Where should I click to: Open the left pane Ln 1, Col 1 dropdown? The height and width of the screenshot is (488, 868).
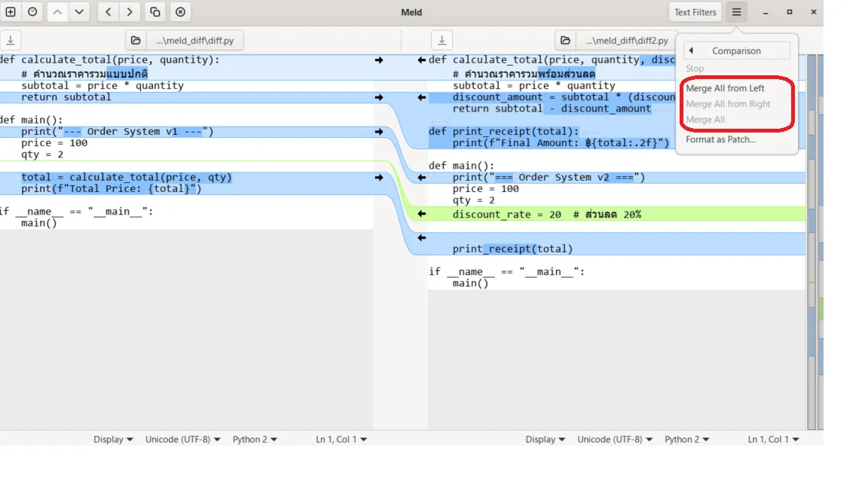[341, 439]
